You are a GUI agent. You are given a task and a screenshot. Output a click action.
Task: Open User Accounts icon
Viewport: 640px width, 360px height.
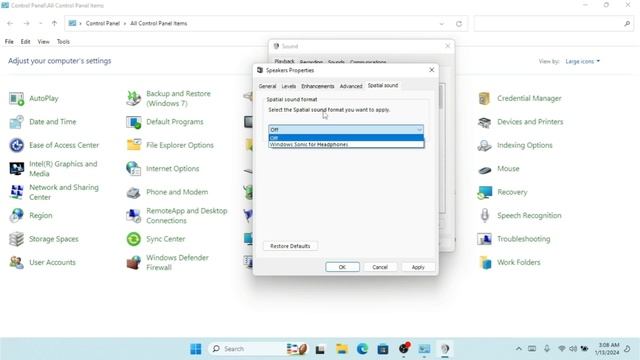[16, 262]
